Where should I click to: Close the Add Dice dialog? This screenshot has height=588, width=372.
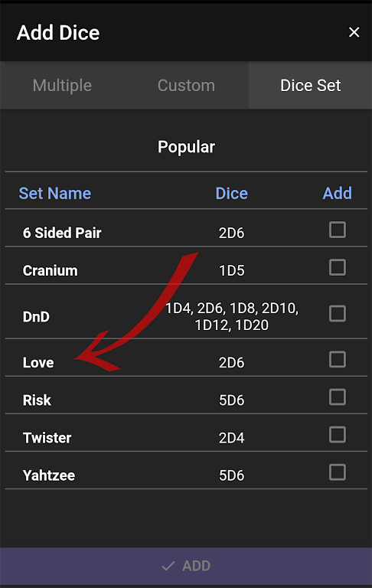354,32
